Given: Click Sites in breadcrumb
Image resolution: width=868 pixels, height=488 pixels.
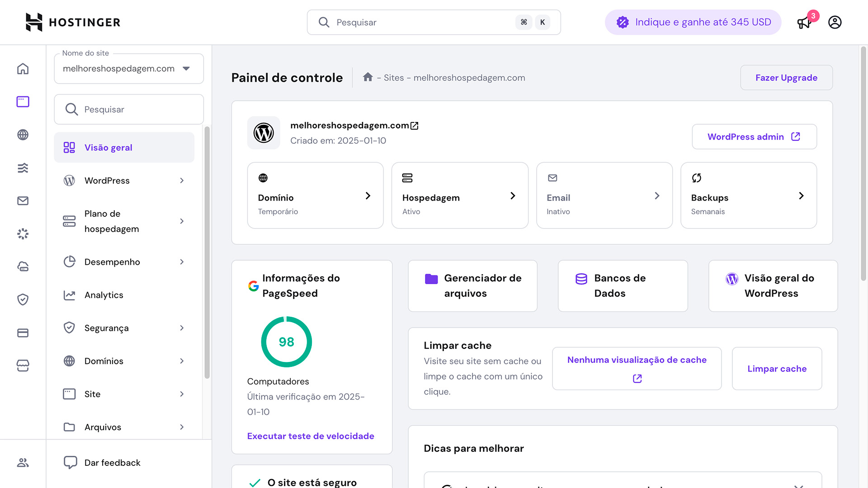Looking at the screenshot, I should (x=394, y=78).
